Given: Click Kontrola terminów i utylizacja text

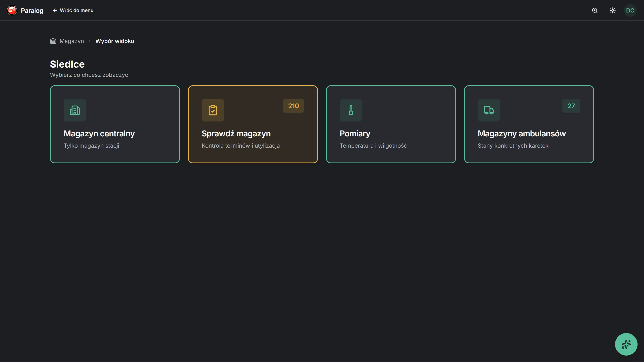Looking at the screenshot, I should pos(240,146).
